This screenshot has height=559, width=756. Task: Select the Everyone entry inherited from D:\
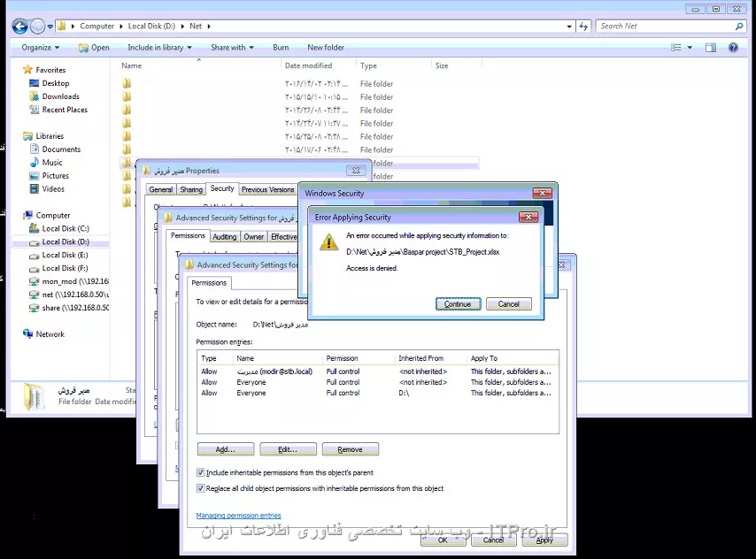[x=377, y=393]
